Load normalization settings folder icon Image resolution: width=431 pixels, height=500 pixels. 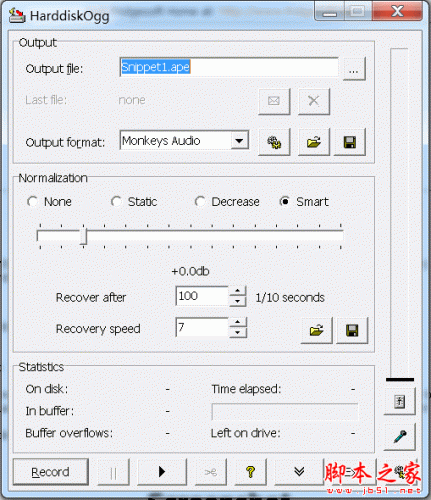tap(316, 330)
